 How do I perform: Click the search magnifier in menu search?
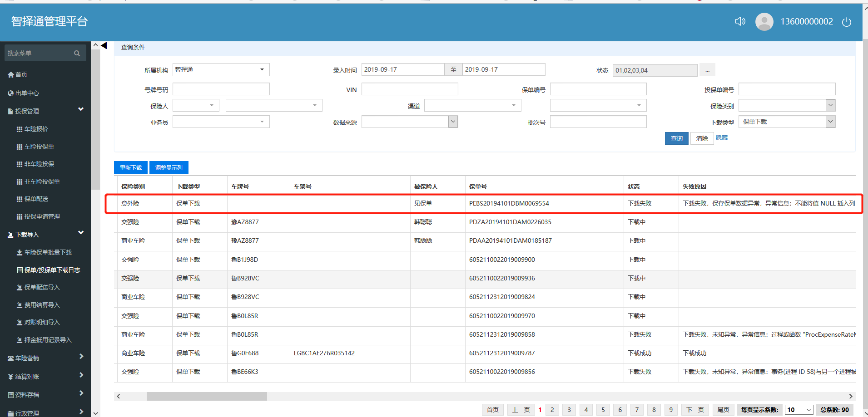tap(77, 53)
